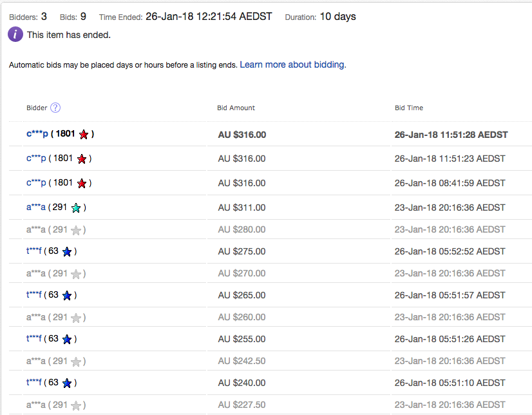Open the a***a bidder link for the AU $311.00 bid
Screen dimensions: 532x415
[x=36, y=207]
